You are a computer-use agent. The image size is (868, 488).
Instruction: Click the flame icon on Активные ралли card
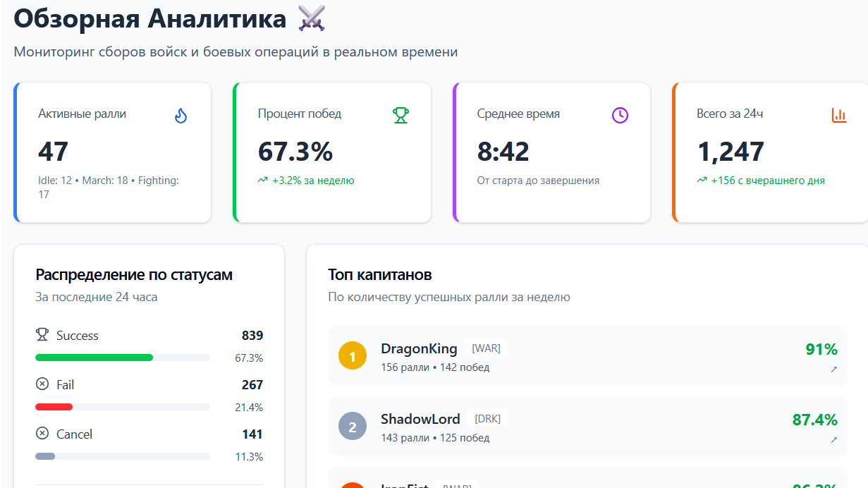(x=181, y=116)
